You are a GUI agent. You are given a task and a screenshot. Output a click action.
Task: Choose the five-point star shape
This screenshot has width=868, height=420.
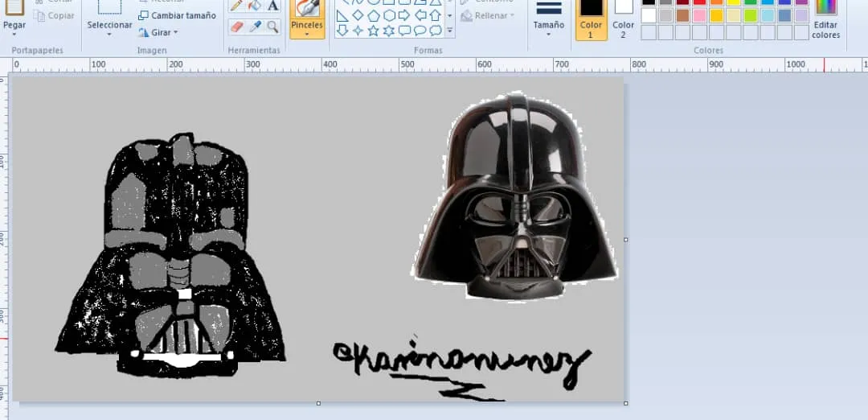coord(374,31)
